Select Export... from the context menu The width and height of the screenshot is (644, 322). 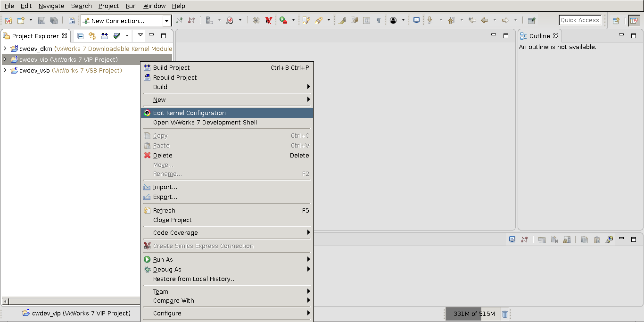[x=227, y=197]
